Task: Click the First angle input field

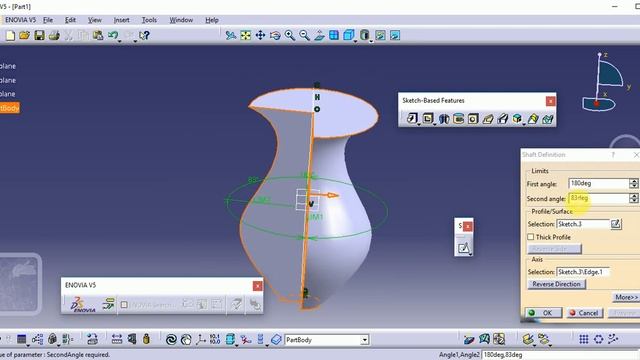Action: pos(598,183)
